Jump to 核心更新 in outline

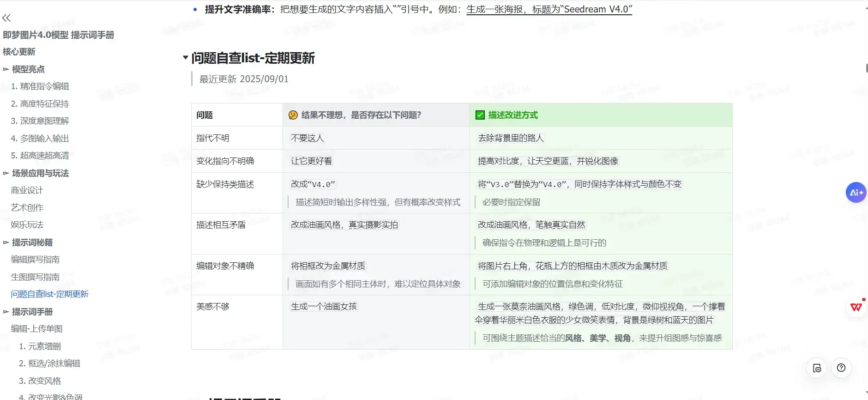(19, 52)
